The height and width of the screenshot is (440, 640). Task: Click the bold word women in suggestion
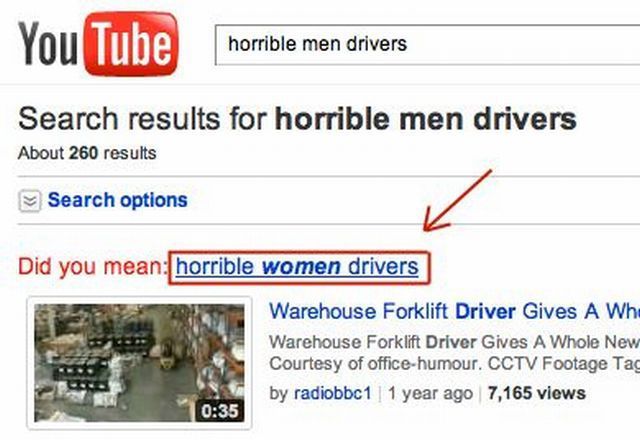coord(301,267)
